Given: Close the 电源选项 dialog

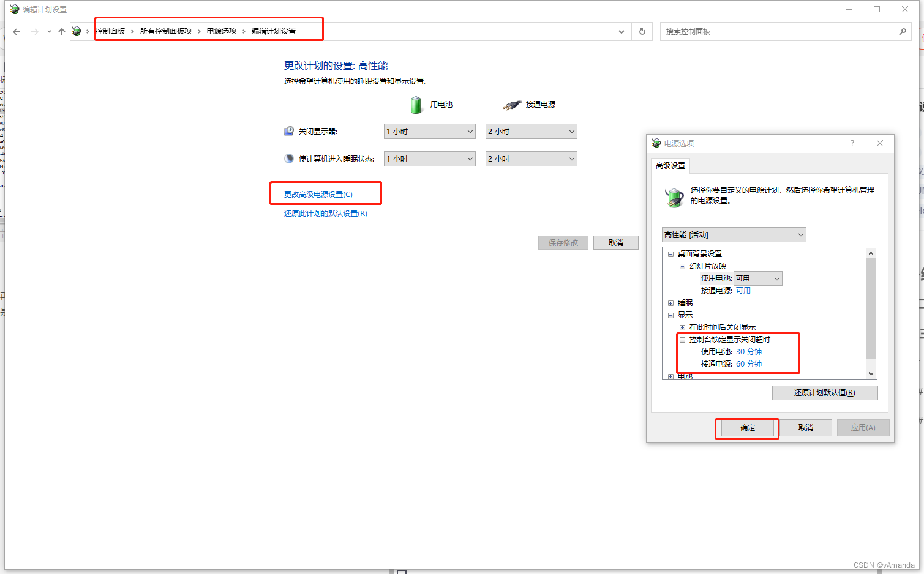Looking at the screenshot, I should pos(880,143).
